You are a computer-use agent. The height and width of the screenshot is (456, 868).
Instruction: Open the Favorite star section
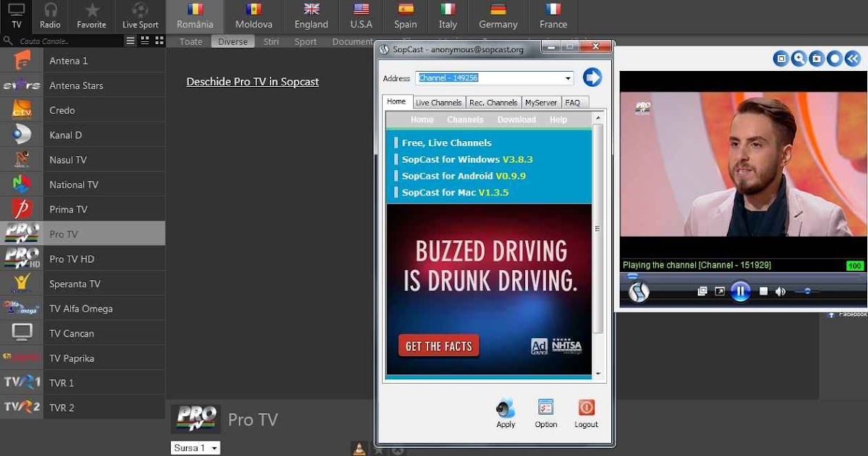pos(92,16)
